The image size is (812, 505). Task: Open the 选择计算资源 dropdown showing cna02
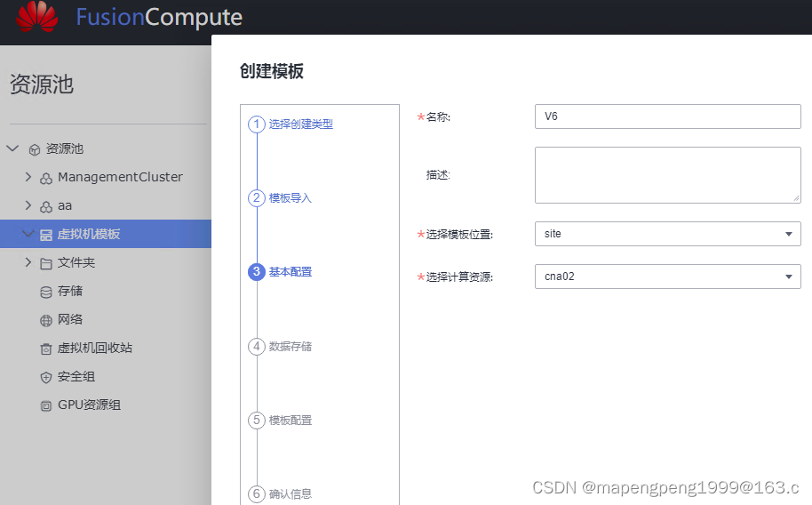[667, 277]
